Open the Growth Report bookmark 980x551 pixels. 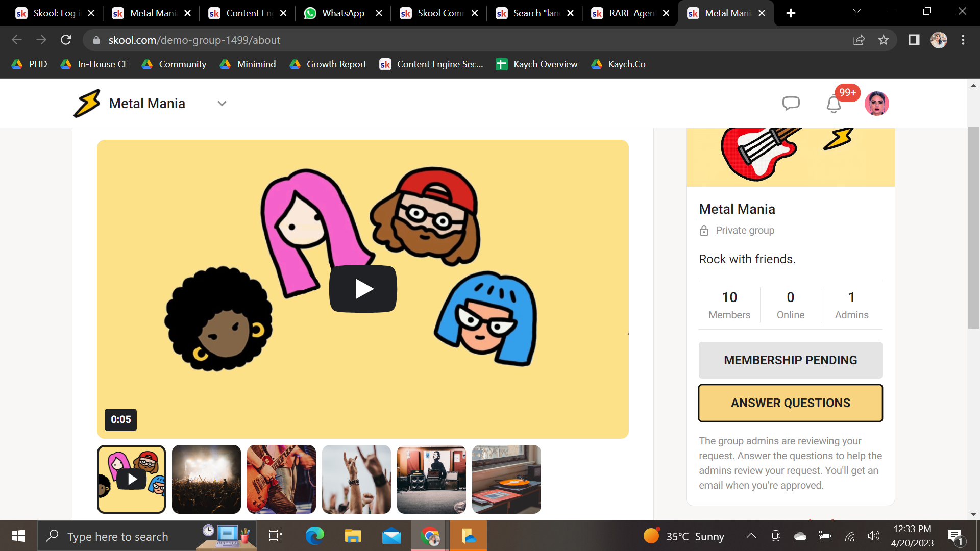tap(327, 64)
